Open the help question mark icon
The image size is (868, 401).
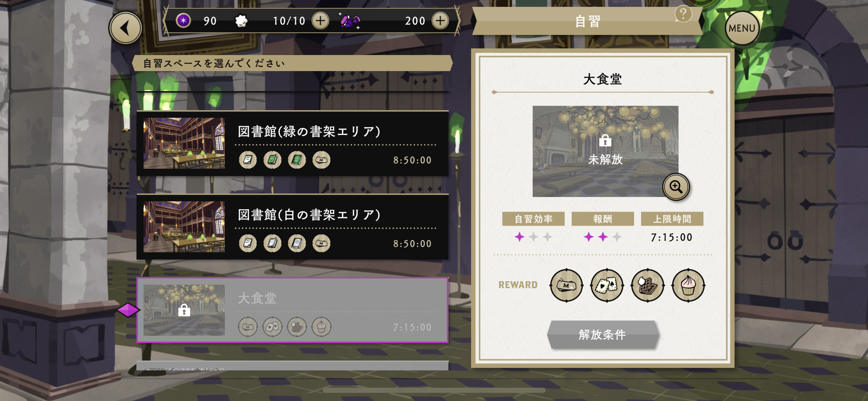tap(683, 14)
